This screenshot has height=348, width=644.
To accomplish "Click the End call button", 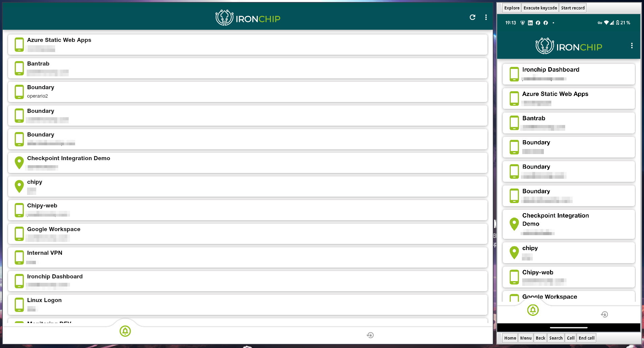I will tap(586, 338).
